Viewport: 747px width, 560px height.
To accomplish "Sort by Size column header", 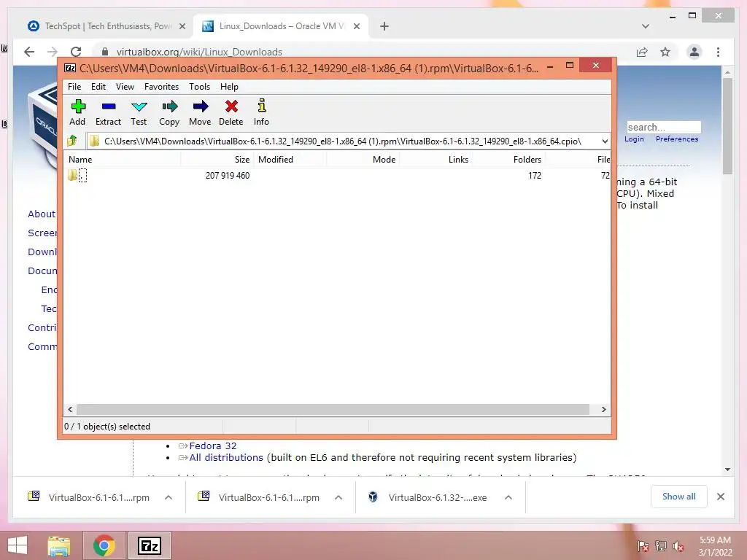I will point(217,160).
